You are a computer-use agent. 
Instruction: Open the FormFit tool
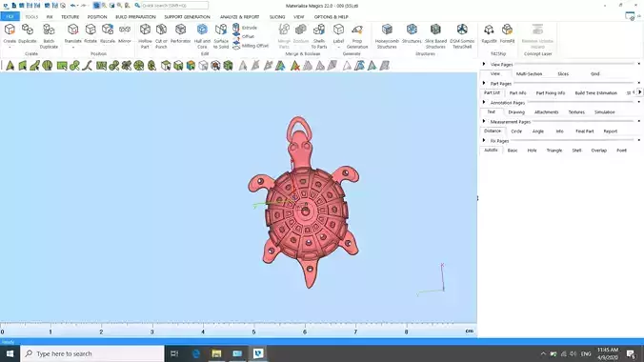[x=507, y=33]
